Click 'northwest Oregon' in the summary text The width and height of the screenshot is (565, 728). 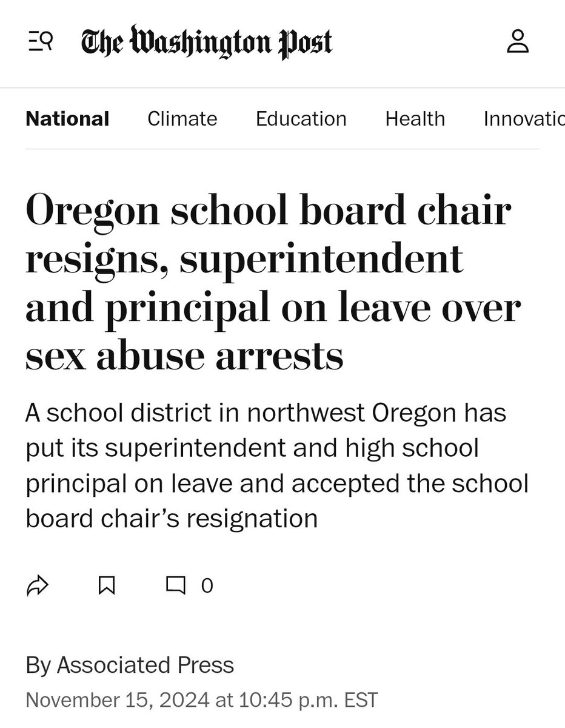click(352, 414)
